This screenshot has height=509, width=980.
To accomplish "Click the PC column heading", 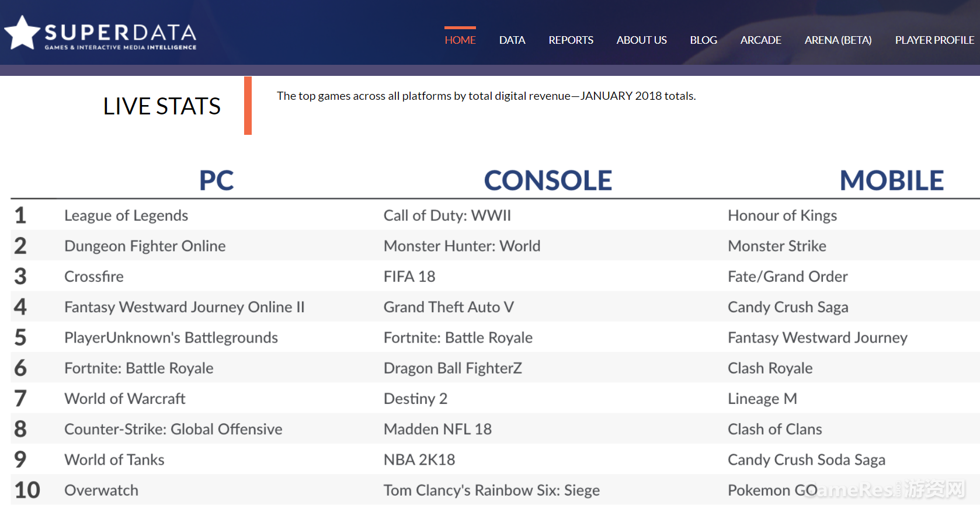I will pos(217,180).
